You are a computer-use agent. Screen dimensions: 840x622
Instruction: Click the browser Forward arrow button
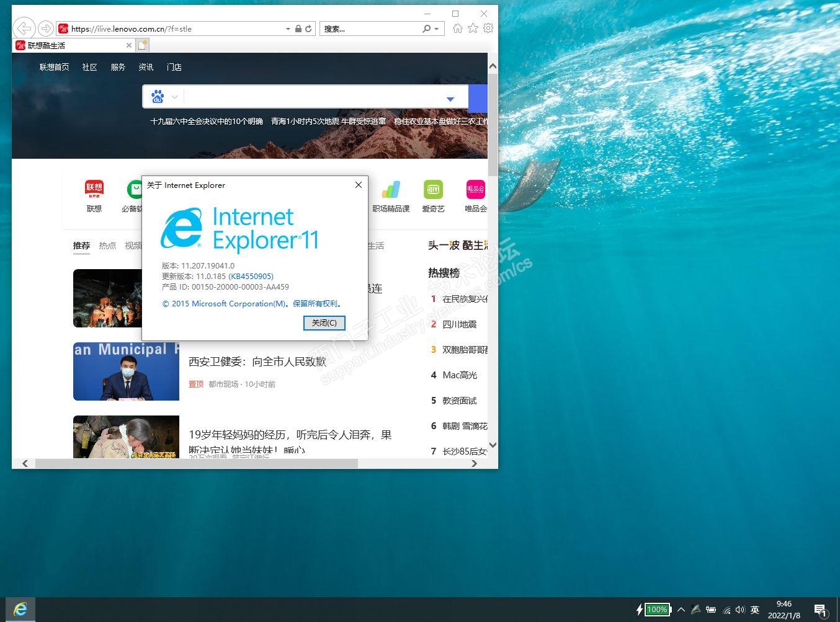(x=45, y=29)
